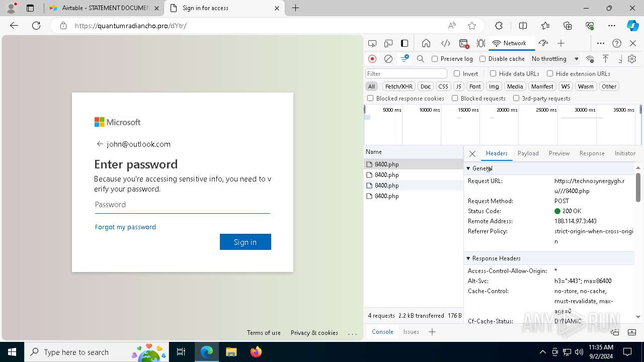
Task: Open DevTools help icon
Action: click(617, 43)
